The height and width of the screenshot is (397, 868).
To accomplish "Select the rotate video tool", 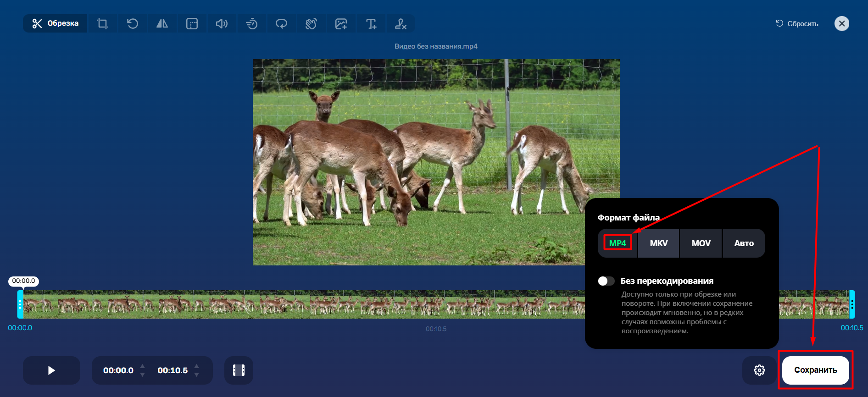I will (x=133, y=23).
